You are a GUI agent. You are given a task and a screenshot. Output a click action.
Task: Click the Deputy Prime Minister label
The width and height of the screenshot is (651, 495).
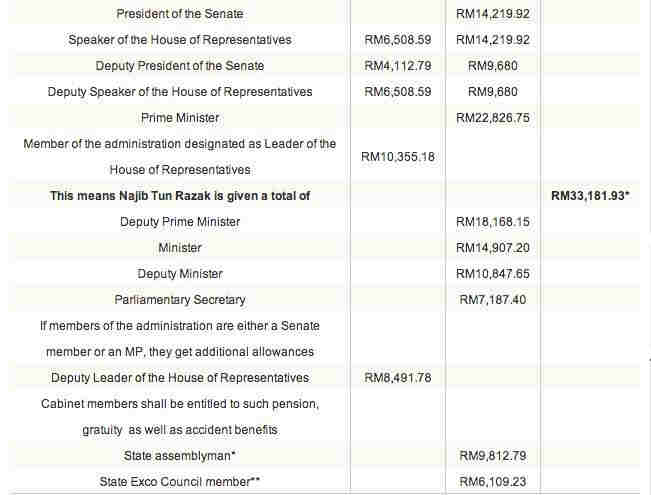tap(180, 222)
